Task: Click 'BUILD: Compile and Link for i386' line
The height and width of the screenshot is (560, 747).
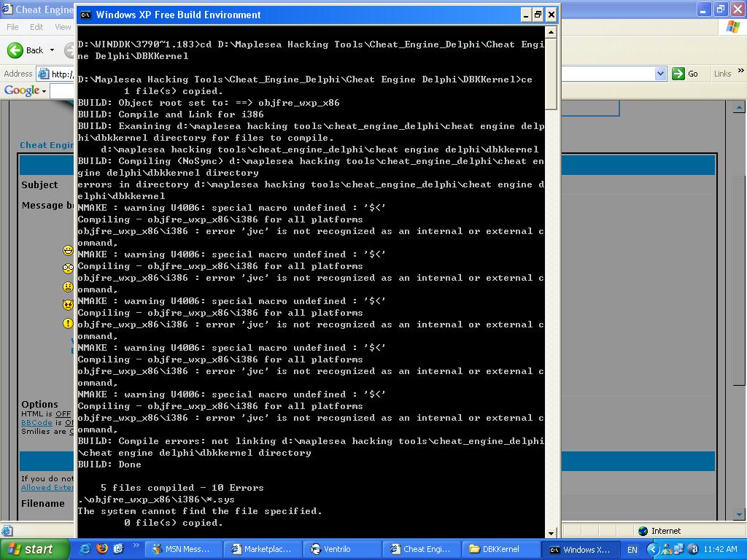Action: pos(171,114)
